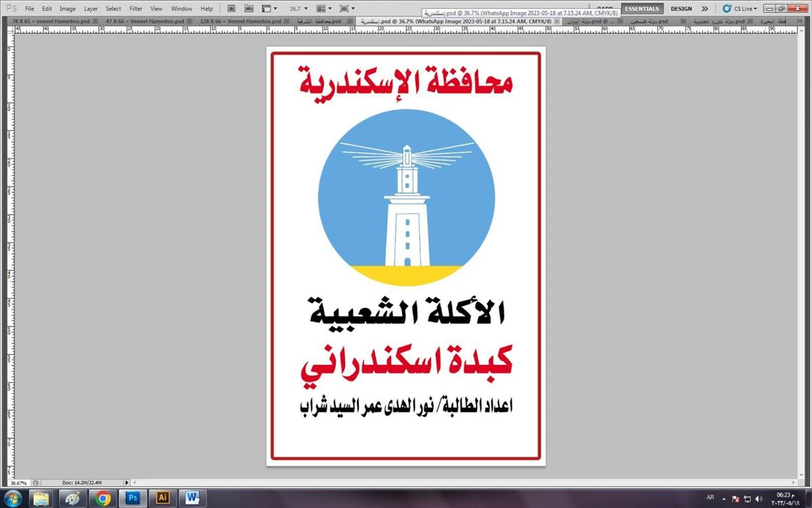Open Google Chrome from the taskbar
Image resolution: width=812 pixels, height=508 pixels.
click(103, 498)
